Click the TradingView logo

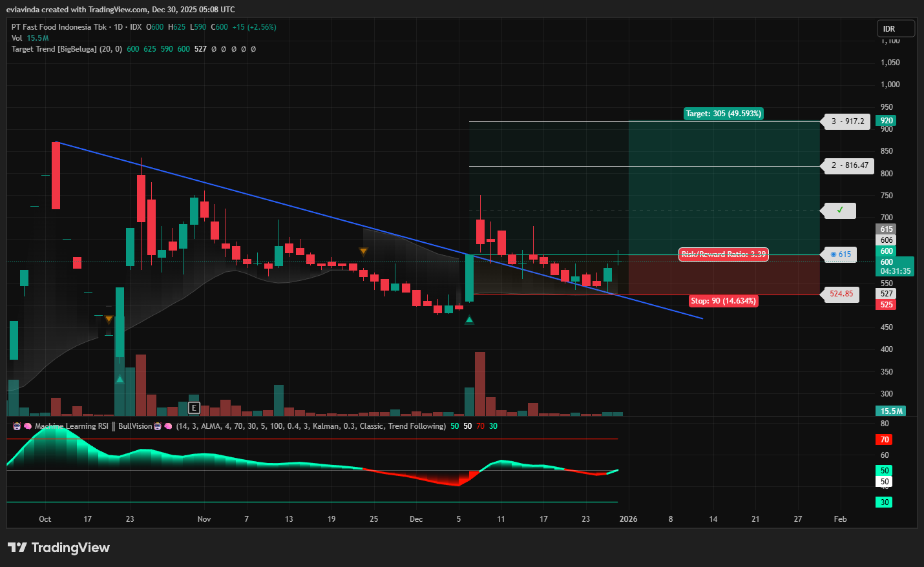point(59,548)
